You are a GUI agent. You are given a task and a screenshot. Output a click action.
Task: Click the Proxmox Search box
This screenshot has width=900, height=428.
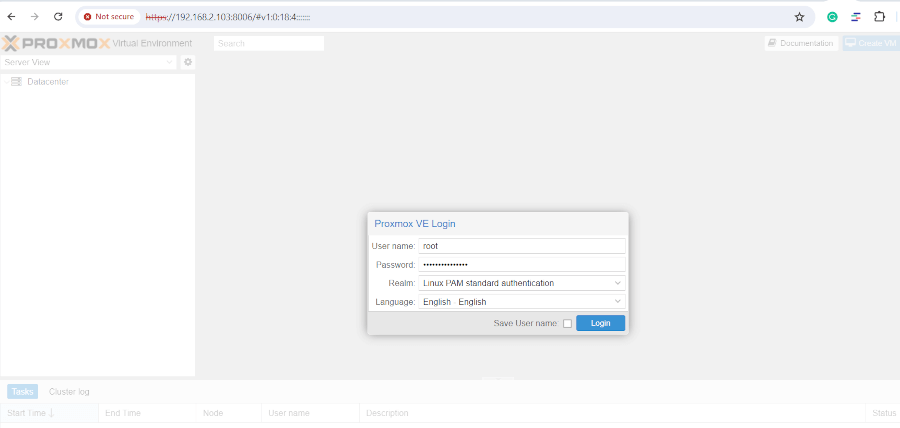(x=269, y=43)
